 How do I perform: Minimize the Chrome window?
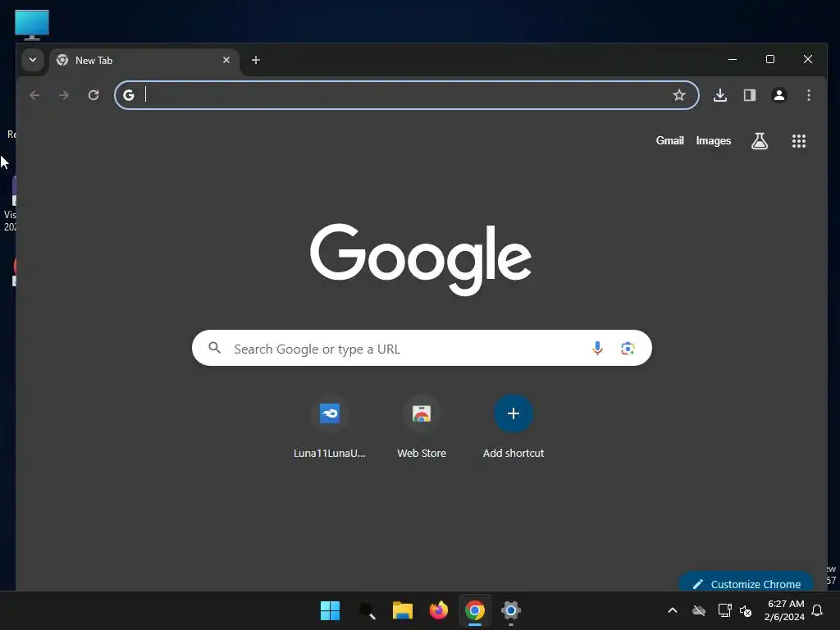coord(733,59)
